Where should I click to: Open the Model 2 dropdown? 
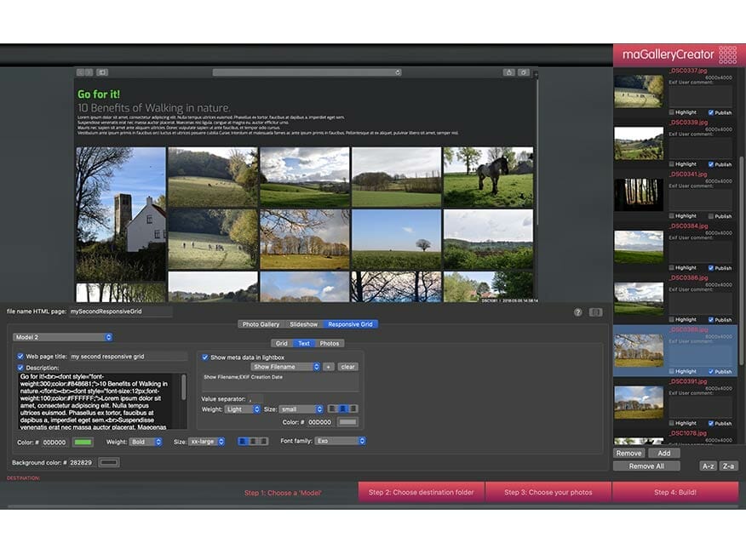(x=62, y=337)
